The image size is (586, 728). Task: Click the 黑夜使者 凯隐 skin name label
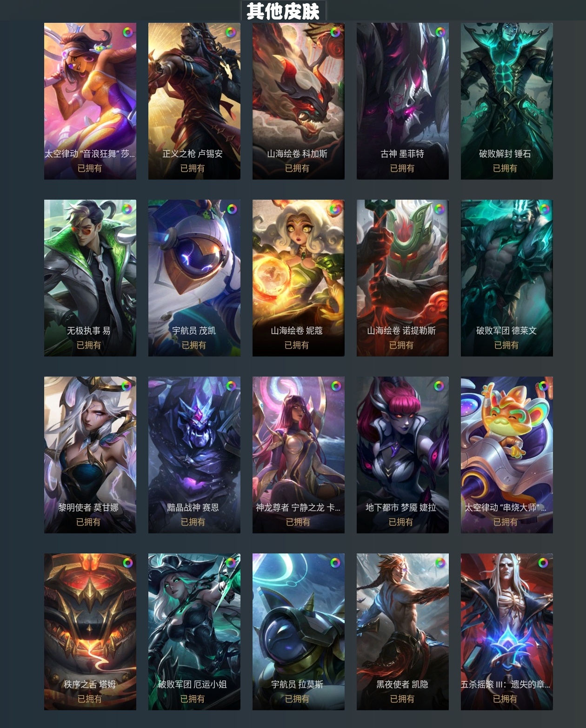pos(402,684)
